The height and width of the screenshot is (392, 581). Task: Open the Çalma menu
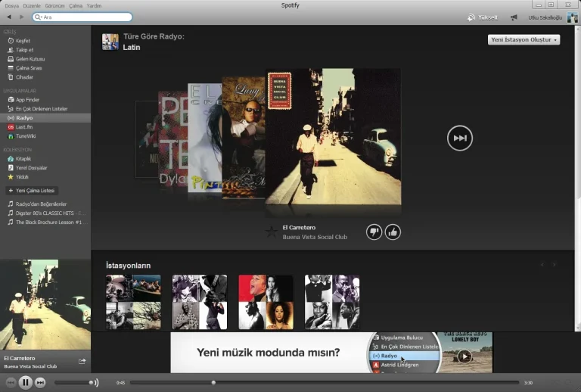76,5
